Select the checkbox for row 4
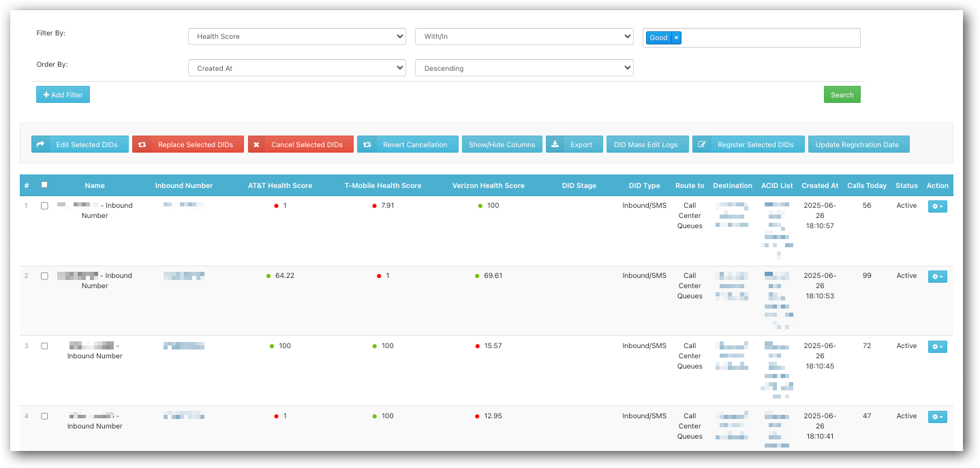This screenshot has height=468, width=980. click(x=44, y=416)
